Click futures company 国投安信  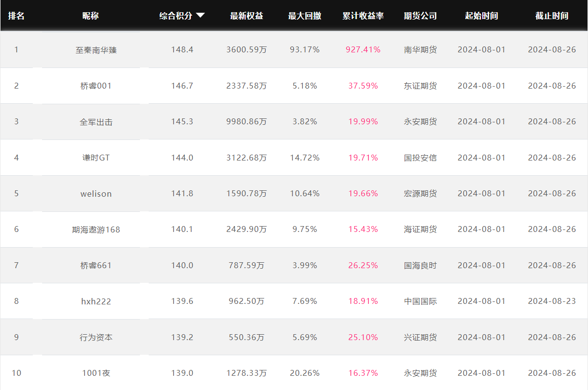pyautogui.click(x=420, y=158)
